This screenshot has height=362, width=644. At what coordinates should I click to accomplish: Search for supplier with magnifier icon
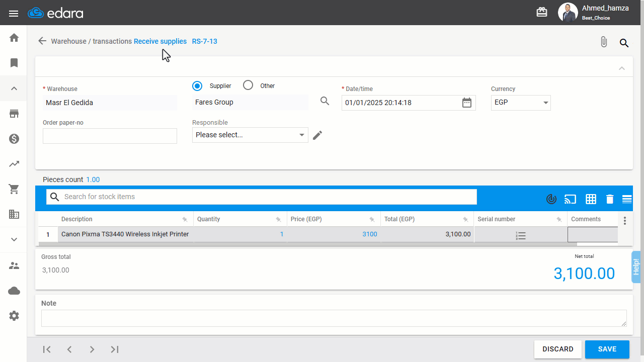[325, 101]
